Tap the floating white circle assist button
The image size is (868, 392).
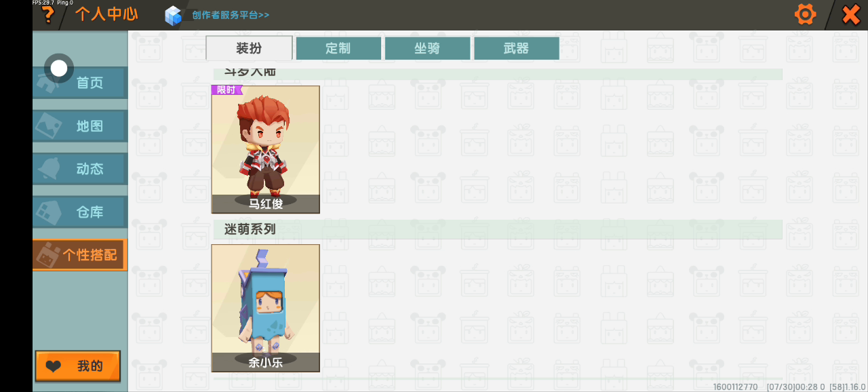click(59, 68)
